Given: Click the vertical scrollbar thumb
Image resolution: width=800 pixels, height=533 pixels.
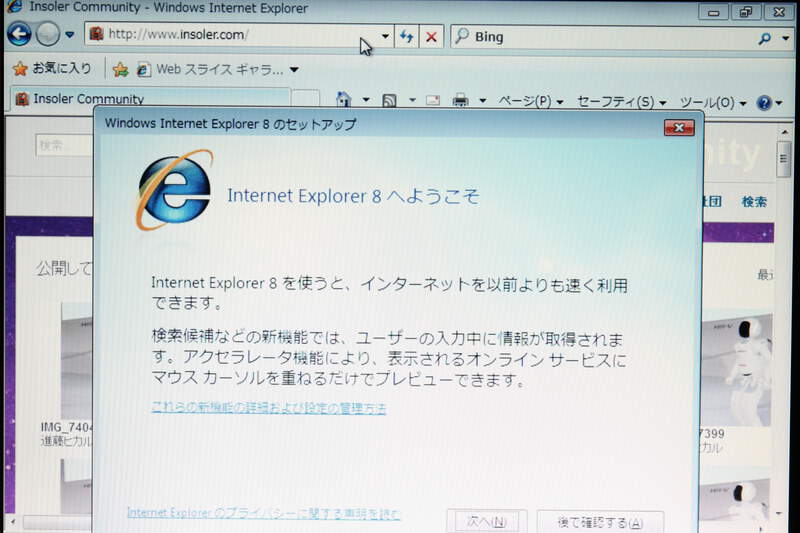Looking at the screenshot, I should click(x=784, y=160).
